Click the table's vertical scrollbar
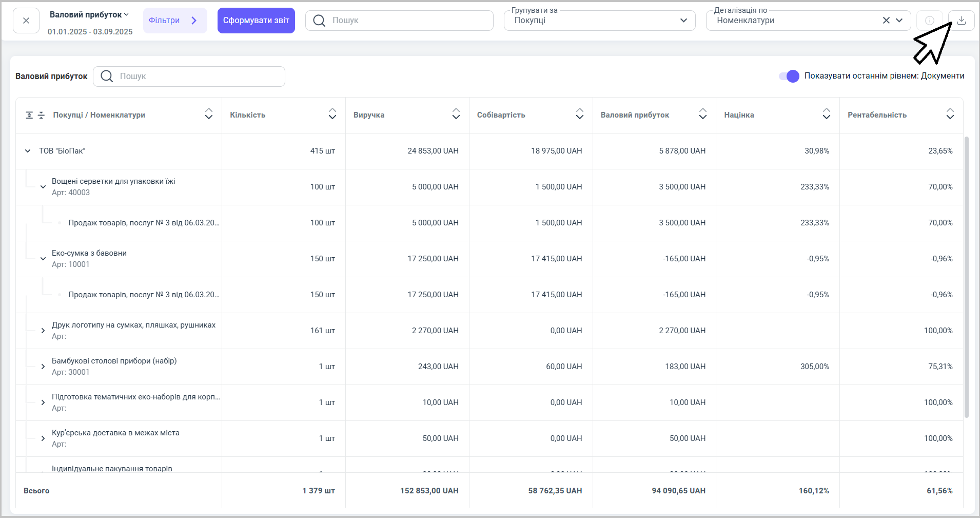980x518 pixels. (x=967, y=277)
